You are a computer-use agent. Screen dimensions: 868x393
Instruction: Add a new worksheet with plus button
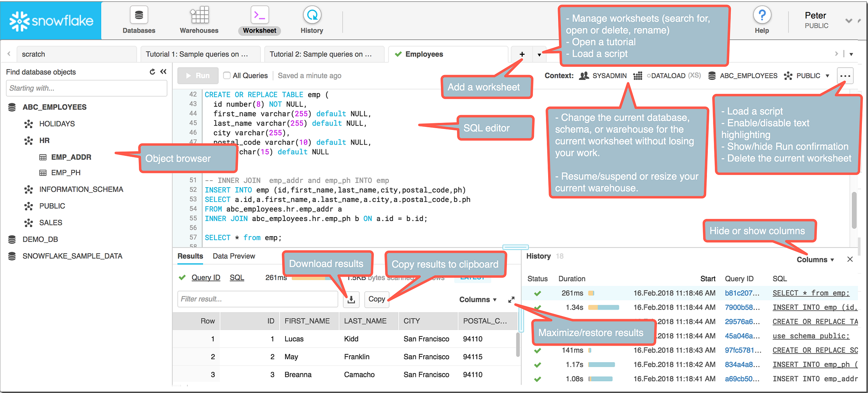click(x=522, y=54)
